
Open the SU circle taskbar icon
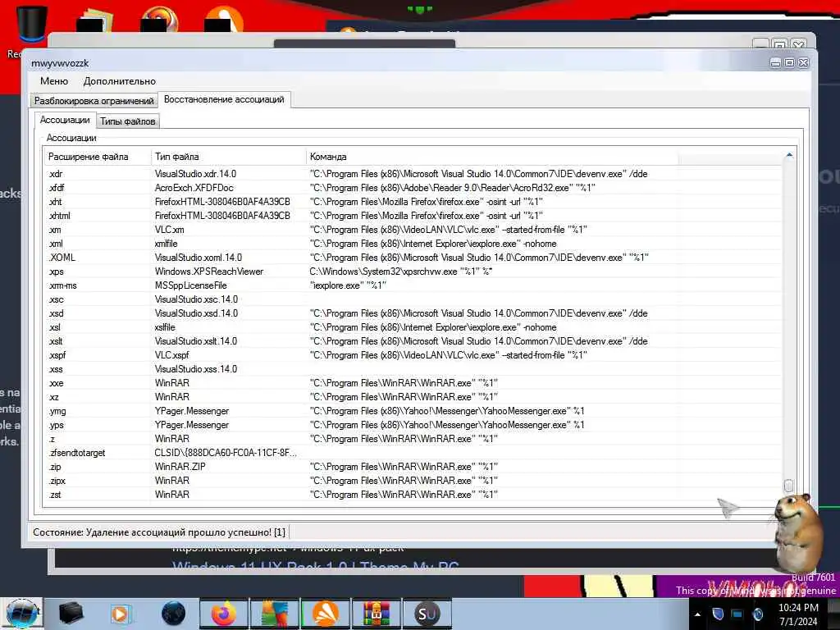tap(427, 614)
